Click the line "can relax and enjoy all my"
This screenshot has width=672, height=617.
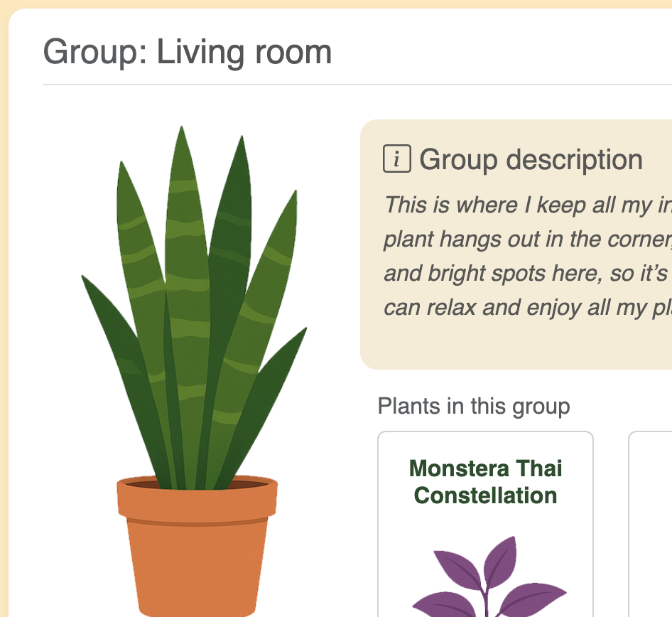527,307
